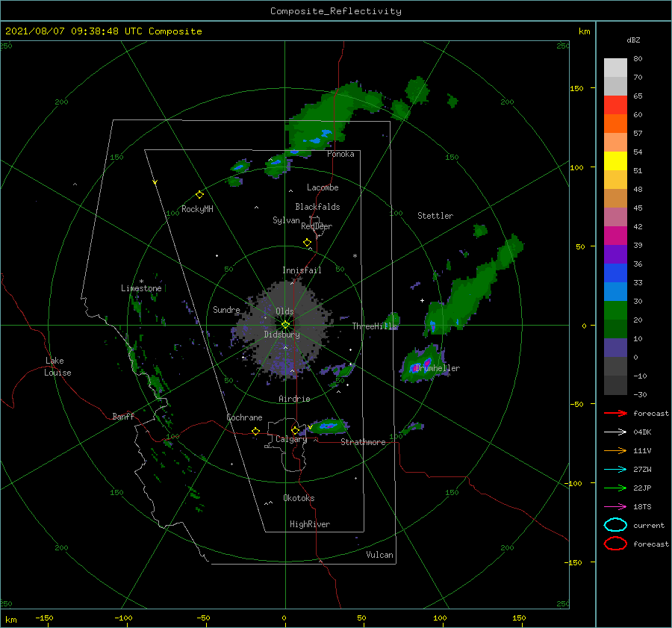Click the Vulcan label
The height and width of the screenshot is (628, 672).
click(380, 555)
